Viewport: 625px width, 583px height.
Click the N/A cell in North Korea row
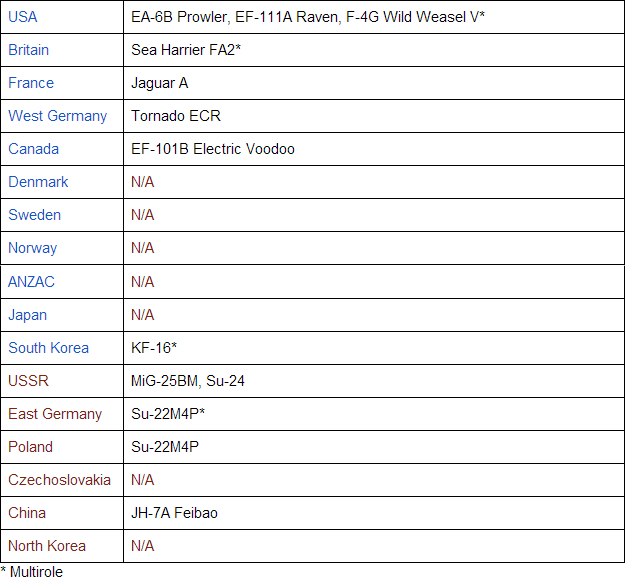(374, 546)
